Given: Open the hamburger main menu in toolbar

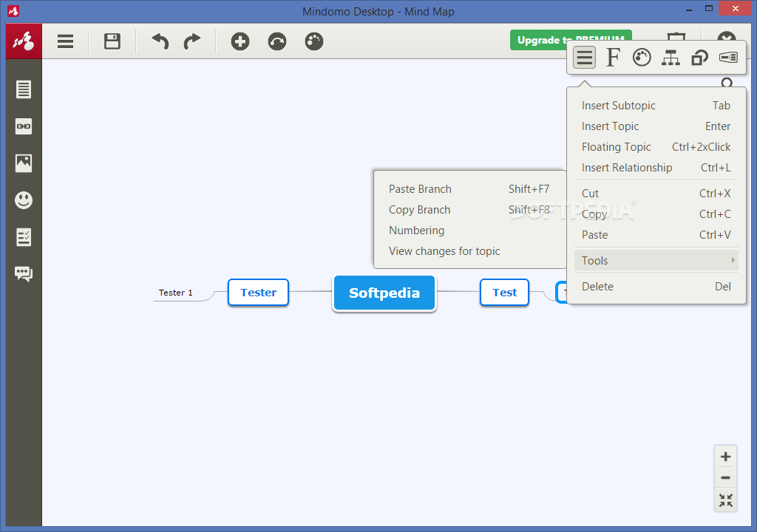Looking at the screenshot, I should [x=65, y=41].
